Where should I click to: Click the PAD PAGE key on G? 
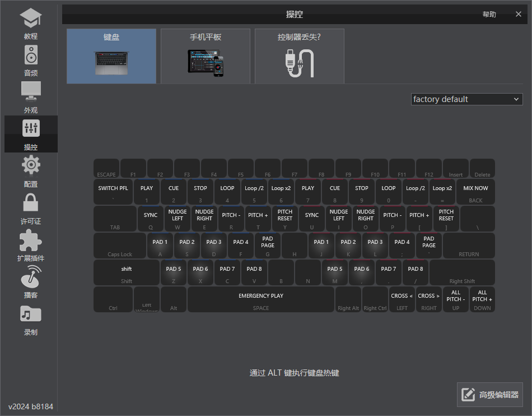coord(267,246)
